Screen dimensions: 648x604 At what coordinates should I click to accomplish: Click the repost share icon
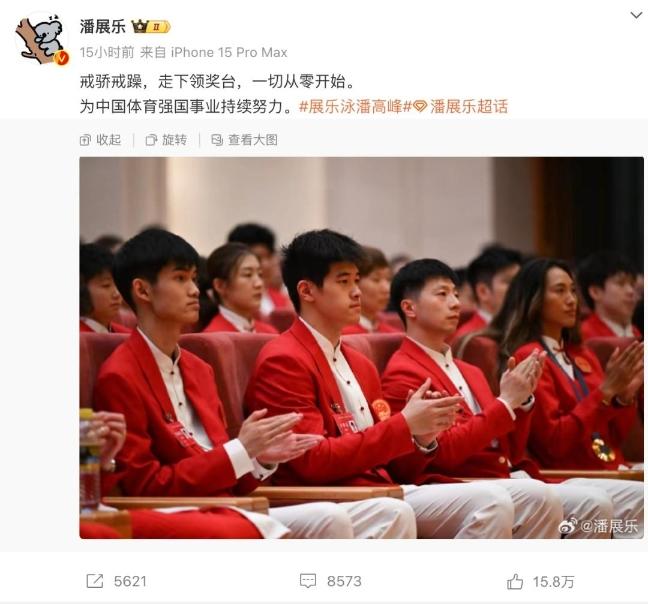coord(95,581)
